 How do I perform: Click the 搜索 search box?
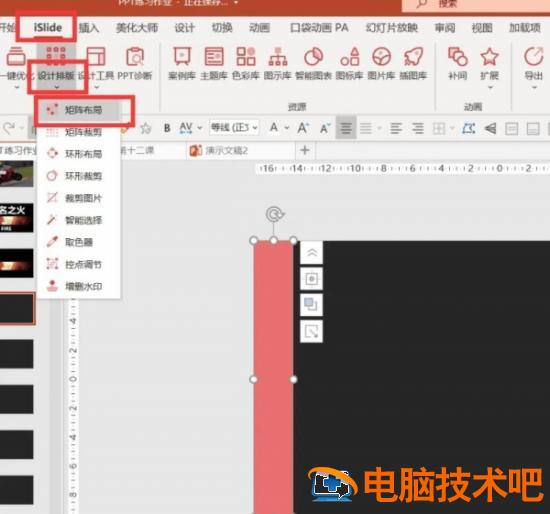point(476,5)
